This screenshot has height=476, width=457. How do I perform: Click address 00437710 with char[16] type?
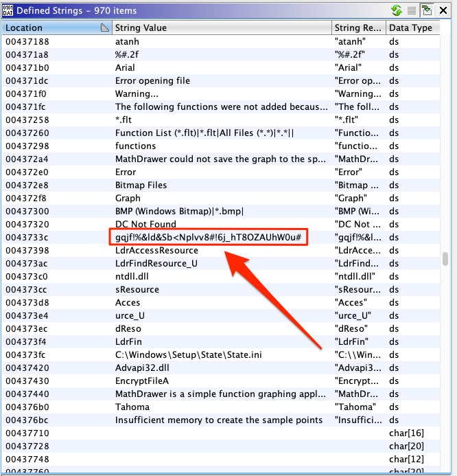(26, 433)
